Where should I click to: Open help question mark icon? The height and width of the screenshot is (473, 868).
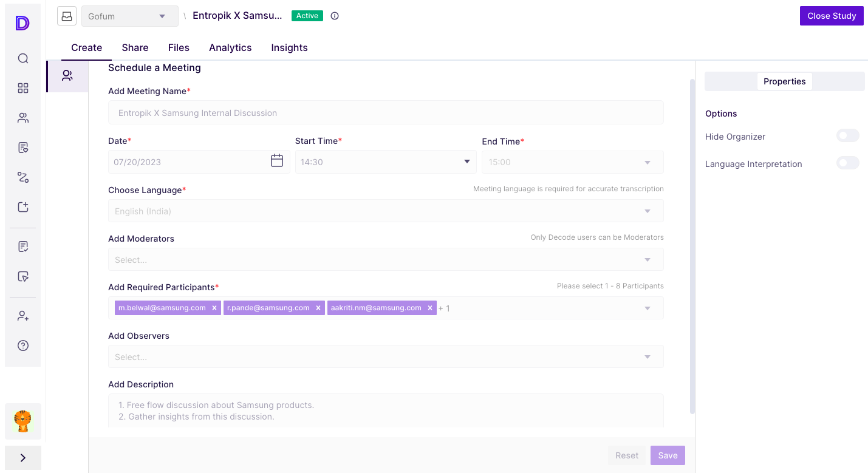(x=23, y=345)
